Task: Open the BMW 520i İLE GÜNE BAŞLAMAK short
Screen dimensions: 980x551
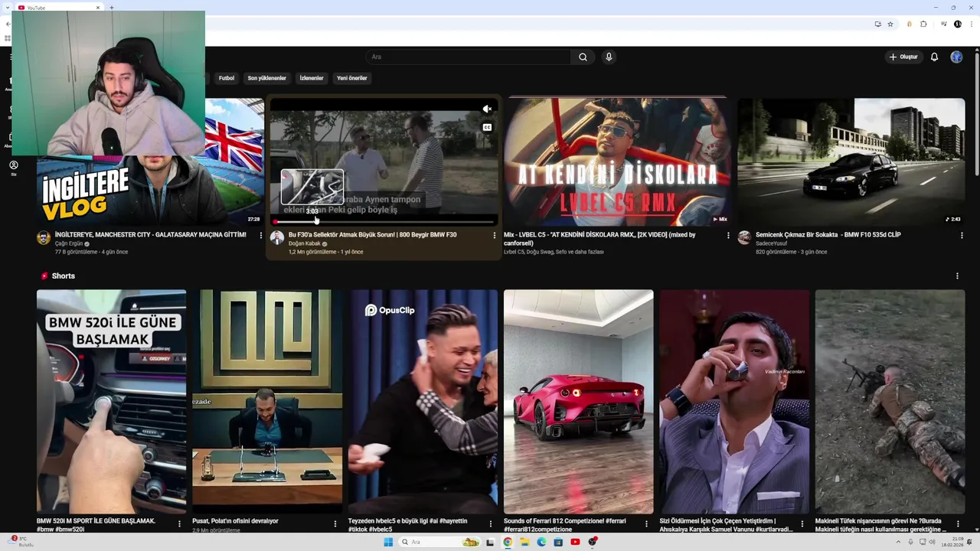Action: tap(111, 401)
